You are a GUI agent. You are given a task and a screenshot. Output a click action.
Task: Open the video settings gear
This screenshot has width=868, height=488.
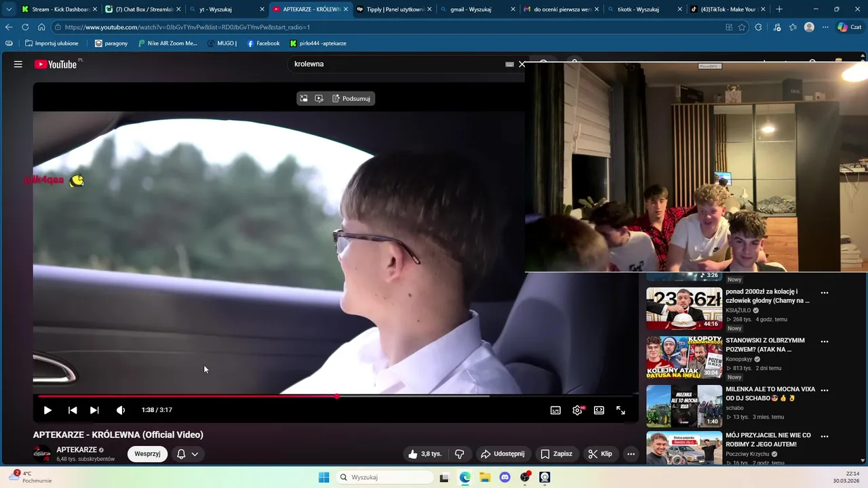coord(577,410)
